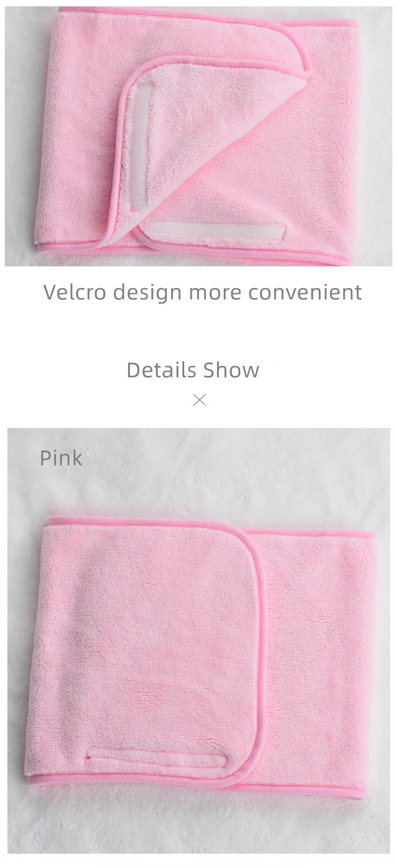Select the 'Pink' color label
Viewport: 397px width, 868px height.
point(61,458)
